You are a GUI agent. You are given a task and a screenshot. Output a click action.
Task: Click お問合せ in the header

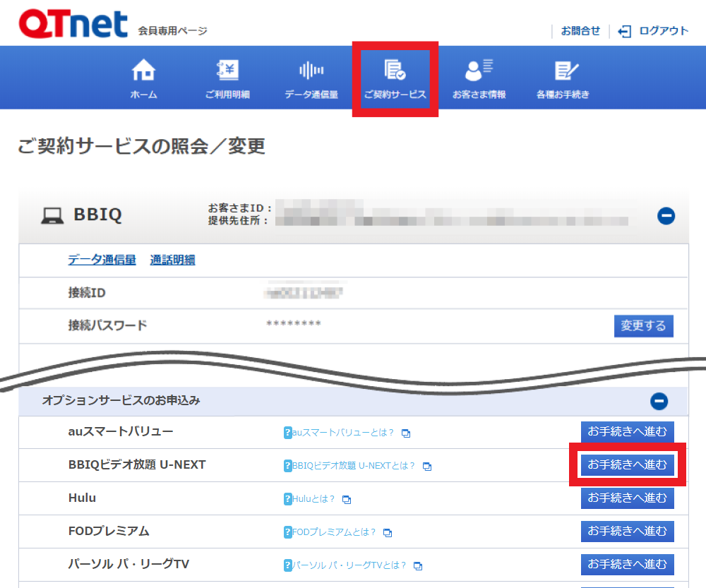click(x=580, y=31)
